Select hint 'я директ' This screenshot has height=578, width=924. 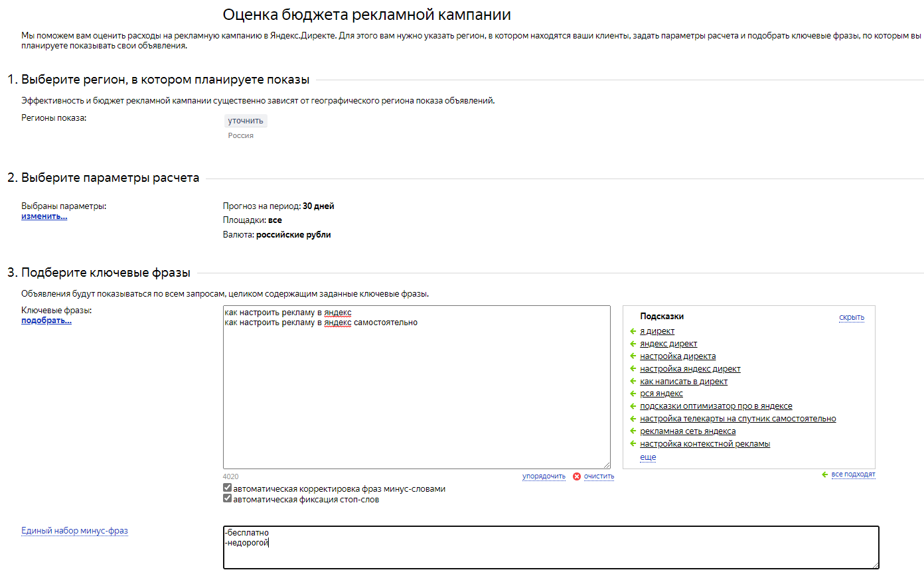(657, 331)
